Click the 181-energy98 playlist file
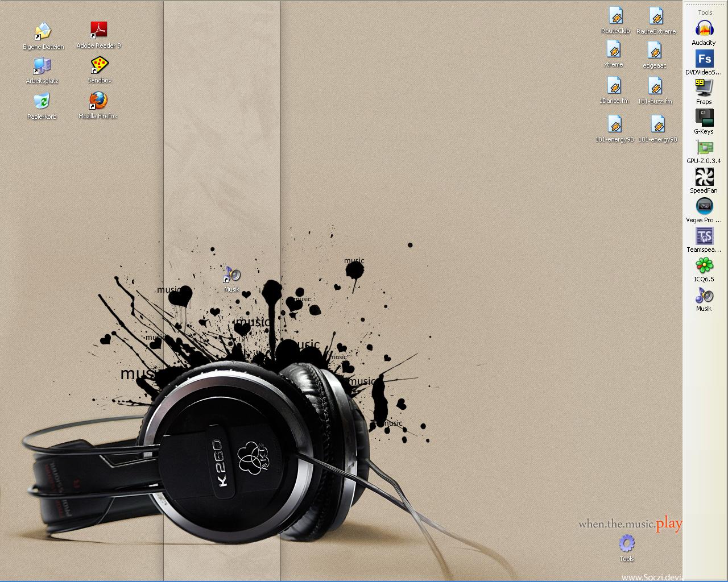The image size is (728, 582). click(x=657, y=125)
